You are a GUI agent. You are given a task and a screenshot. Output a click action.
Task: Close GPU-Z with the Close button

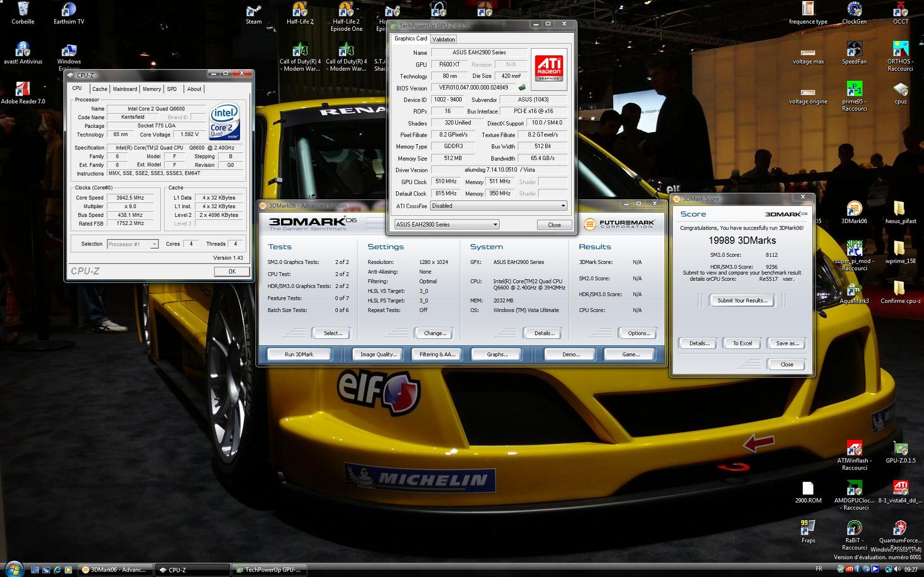tap(554, 225)
